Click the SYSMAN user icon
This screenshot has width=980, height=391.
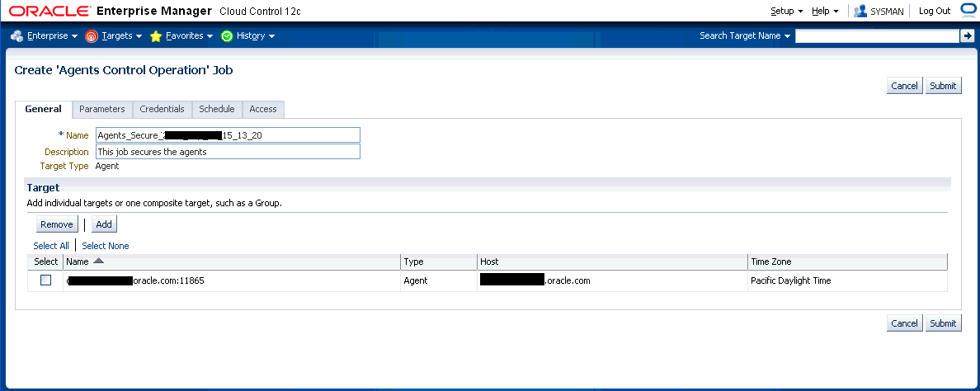click(860, 11)
